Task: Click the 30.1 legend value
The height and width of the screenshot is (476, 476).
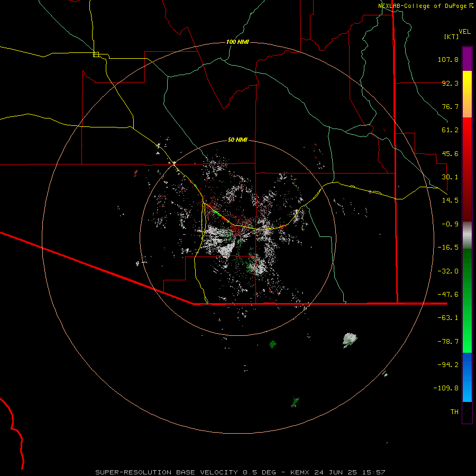Action: pyautogui.click(x=450, y=177)
